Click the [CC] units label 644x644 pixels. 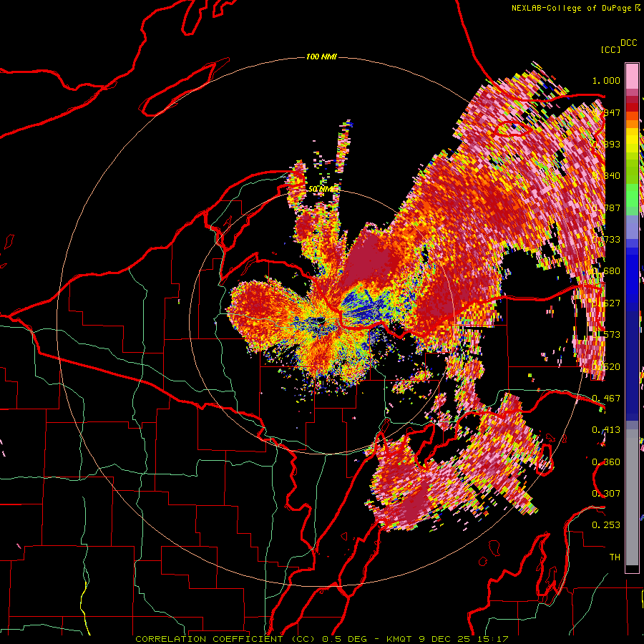[x=610, y=49]
